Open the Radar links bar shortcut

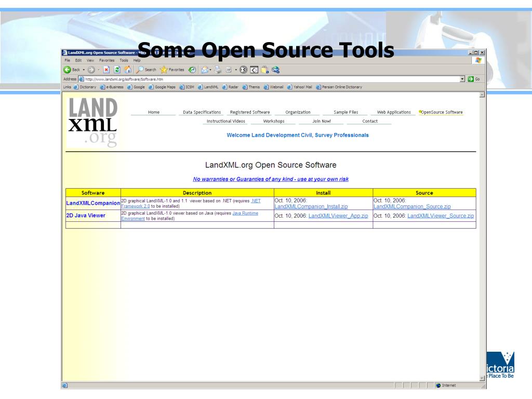pyautogui.click(x=230, y=87)
